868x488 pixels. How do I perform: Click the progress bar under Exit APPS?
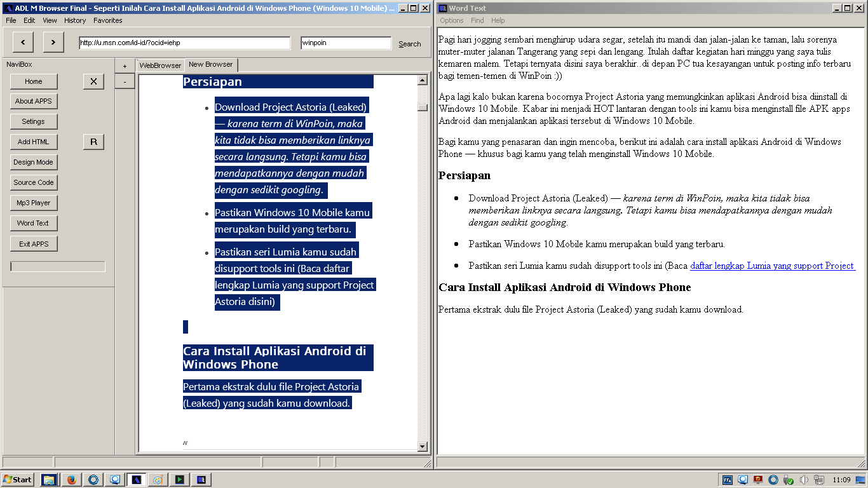pos(58,267)
